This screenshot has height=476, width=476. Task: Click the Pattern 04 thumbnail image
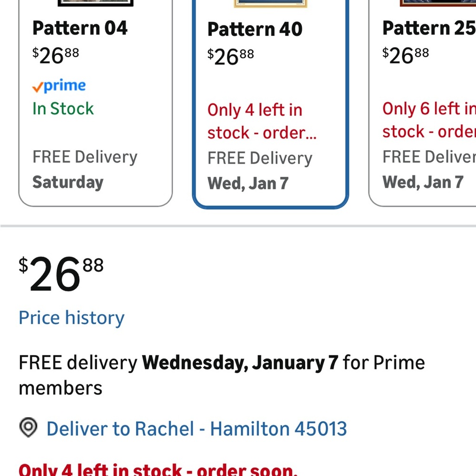(96, 3)
